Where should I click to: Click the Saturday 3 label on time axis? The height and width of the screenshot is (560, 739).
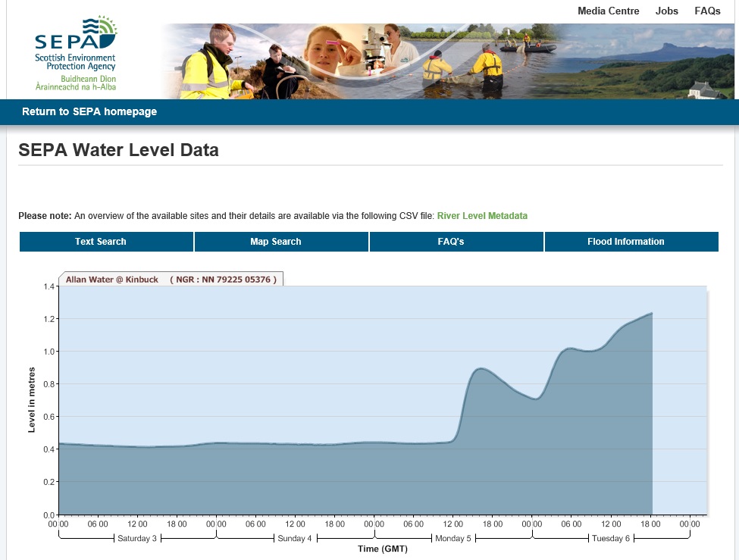coord(137,539)
